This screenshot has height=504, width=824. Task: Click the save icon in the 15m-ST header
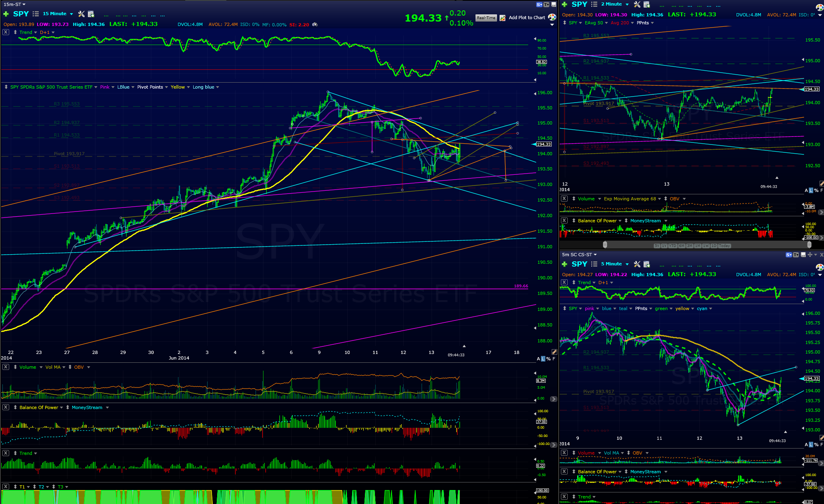[554, 4]
